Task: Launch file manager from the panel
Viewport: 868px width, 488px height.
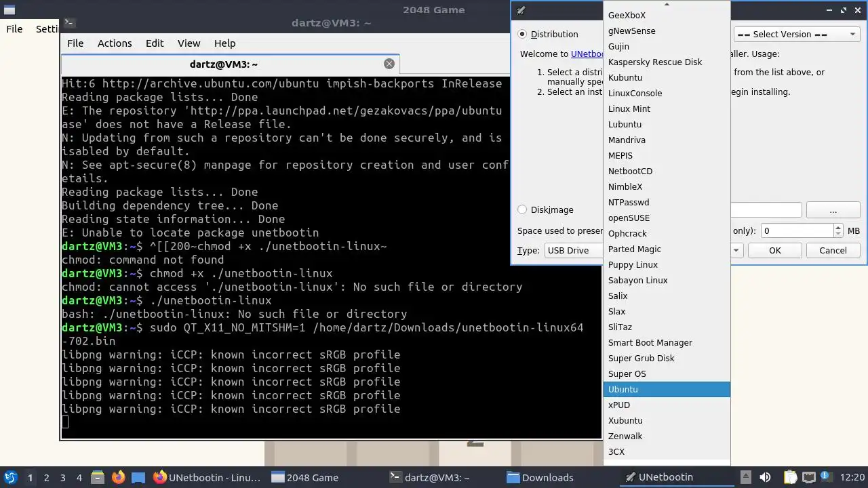Action: point(97,477)
